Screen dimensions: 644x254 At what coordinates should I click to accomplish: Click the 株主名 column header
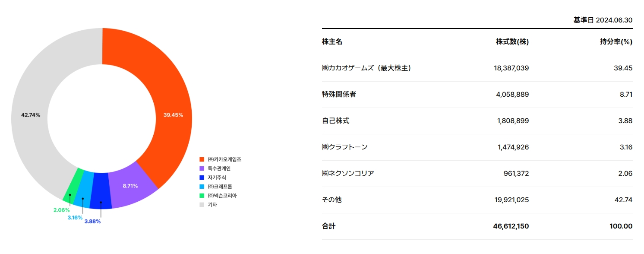pyautogui.click(x=332, y=42)
